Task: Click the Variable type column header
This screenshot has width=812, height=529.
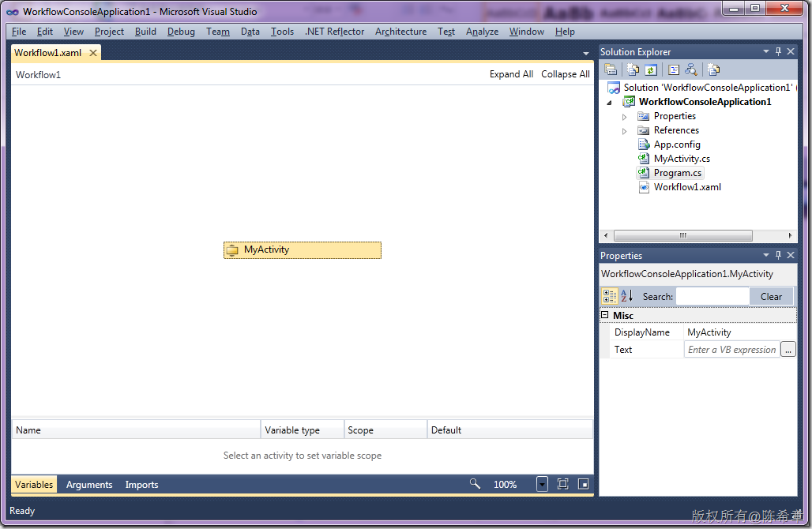Action: coord(303,430)
